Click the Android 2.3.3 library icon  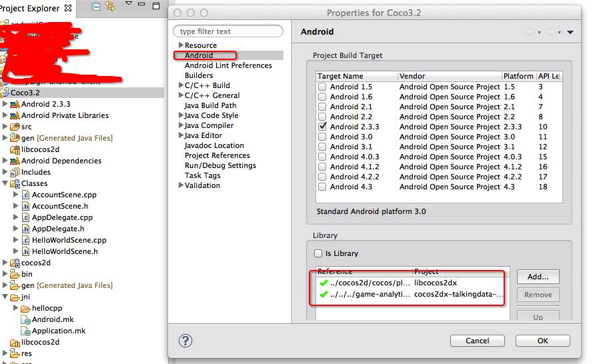tap(15, 104)
